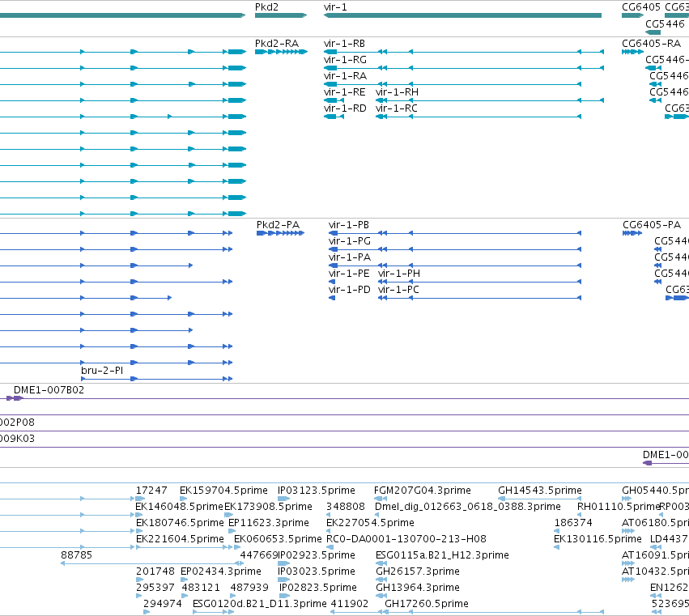This screenshot has width=689, height=616.
Task: Click the vir-1-RB transcript label
Action: click(x=345, y=44)
